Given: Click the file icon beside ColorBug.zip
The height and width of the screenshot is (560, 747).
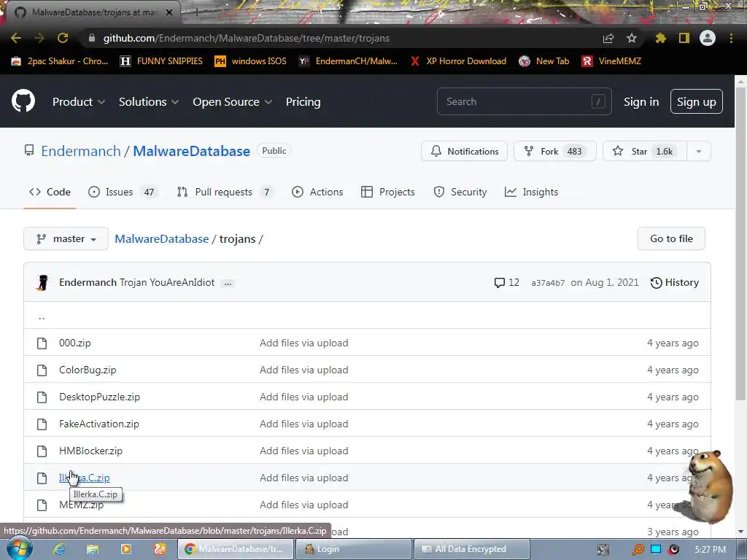Looking at the screenshot, I should click(x=42, y=370).
